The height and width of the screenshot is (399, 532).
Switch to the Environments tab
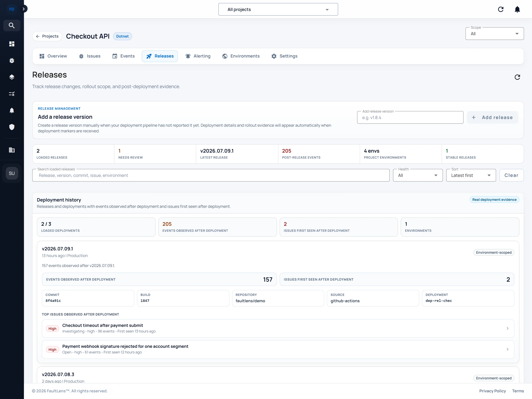(x=241, y=56)
